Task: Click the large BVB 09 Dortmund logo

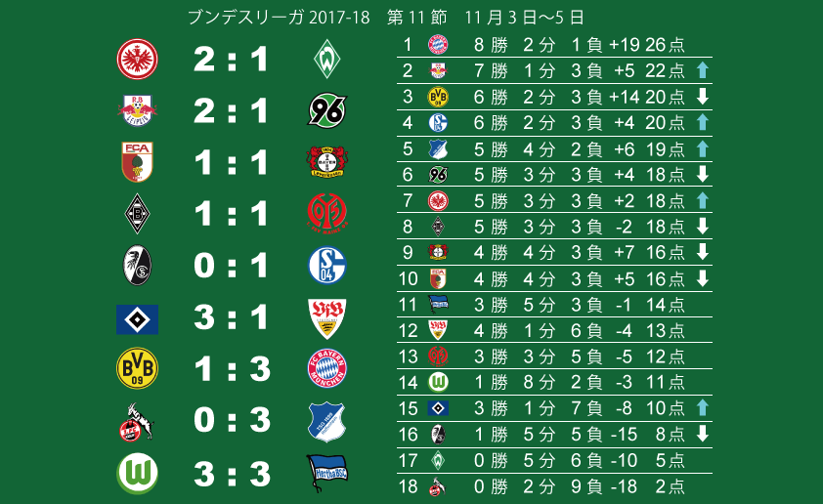Action: pos(137,368)
